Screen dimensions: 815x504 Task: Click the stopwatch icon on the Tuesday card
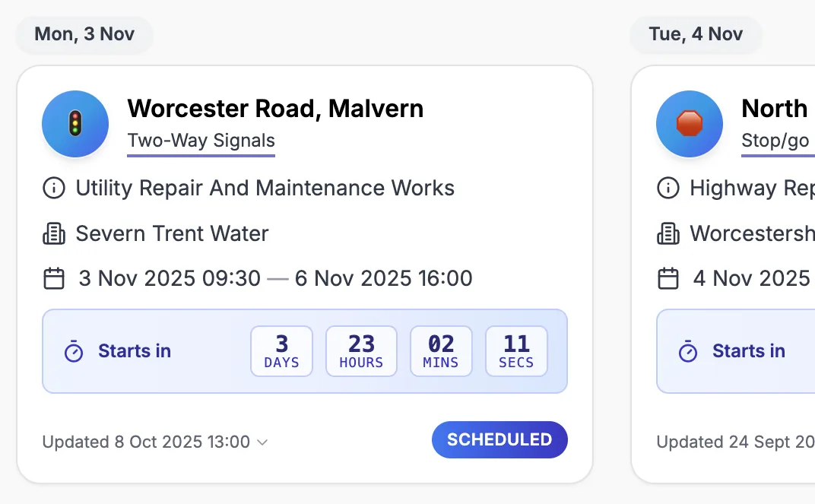[x=688, y=351]
